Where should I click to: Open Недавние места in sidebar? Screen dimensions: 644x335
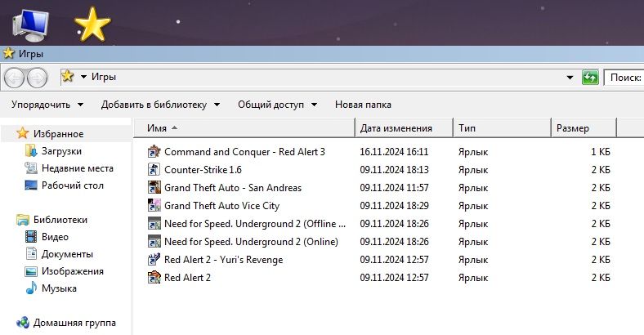[x=77, y=168]
